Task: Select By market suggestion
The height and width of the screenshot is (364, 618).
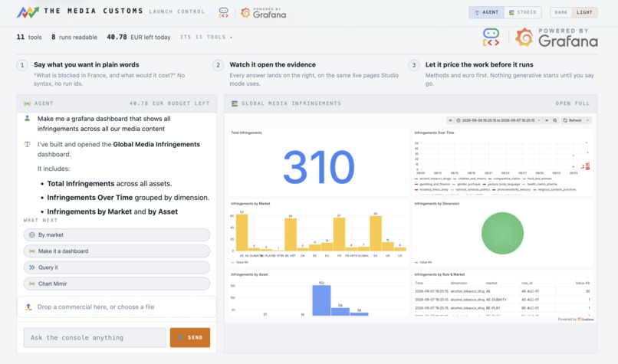Action: (117, 234)
